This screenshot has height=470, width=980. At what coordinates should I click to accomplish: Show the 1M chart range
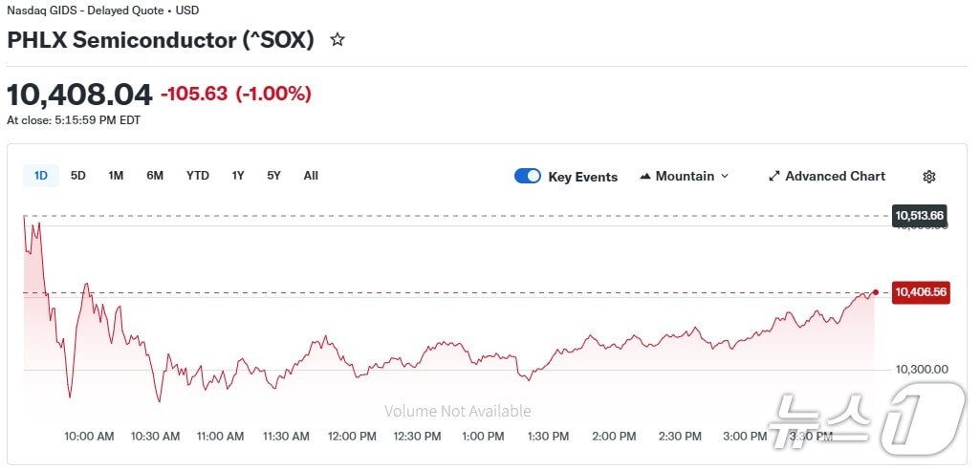point(116,176)
